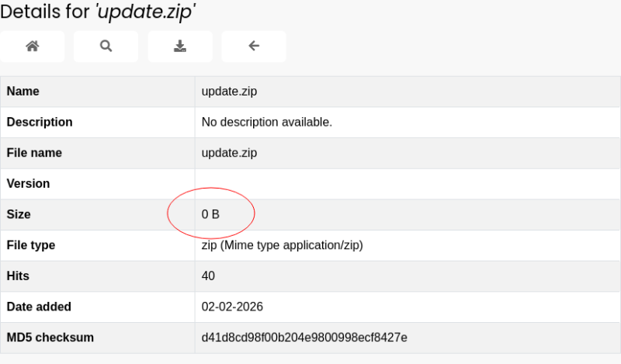Screen dimensions: 621x364
Task: Go to the downloads home page icon
Action: (32, 47)
